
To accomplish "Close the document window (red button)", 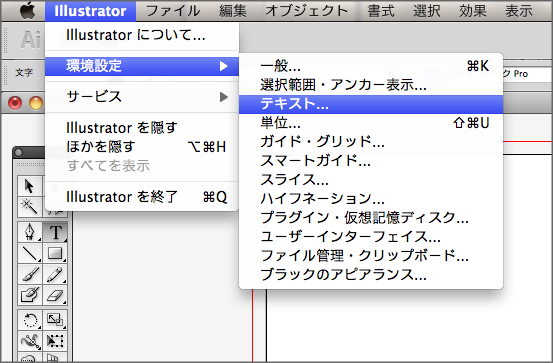I will pos(15,103).
